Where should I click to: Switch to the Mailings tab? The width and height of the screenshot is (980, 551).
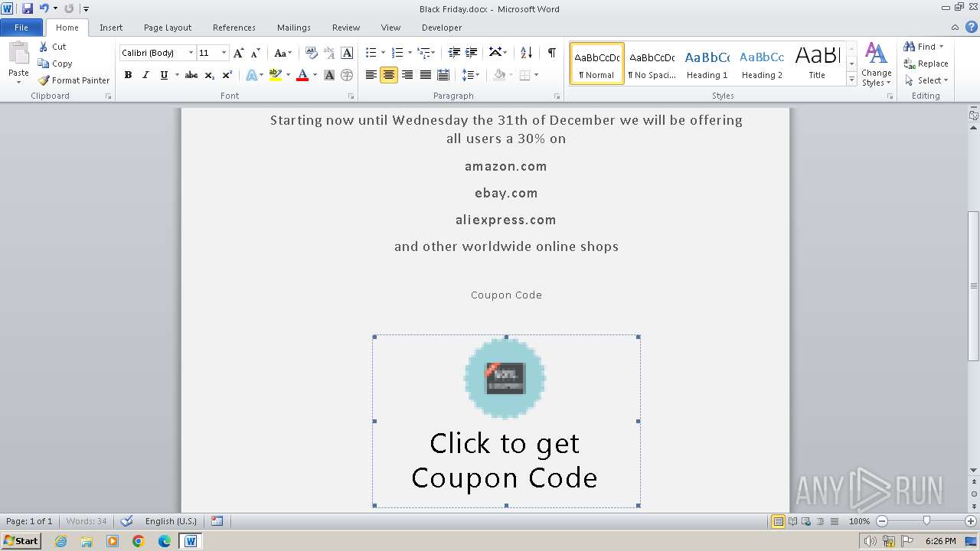[294, 28]
